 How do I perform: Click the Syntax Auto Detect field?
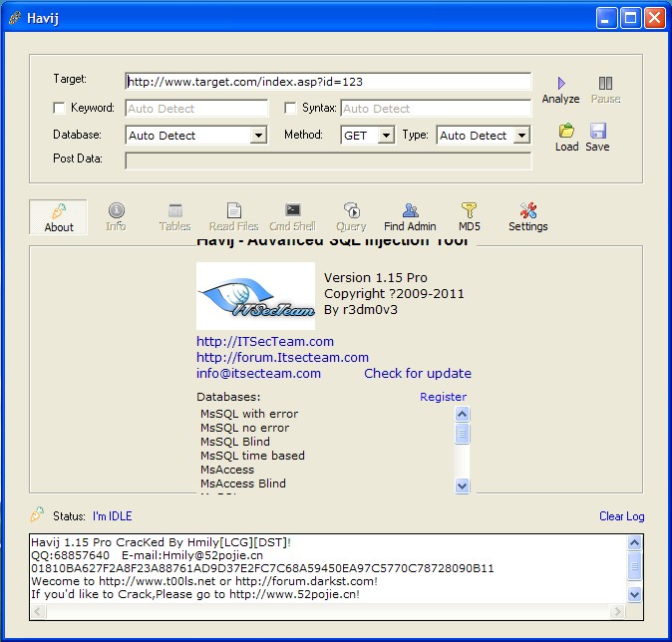tap(436, 109)
